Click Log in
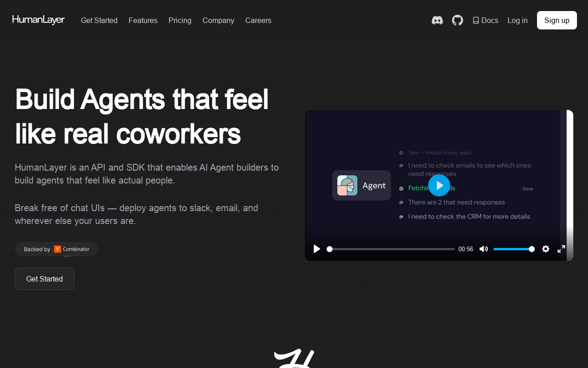 [518, 20]
